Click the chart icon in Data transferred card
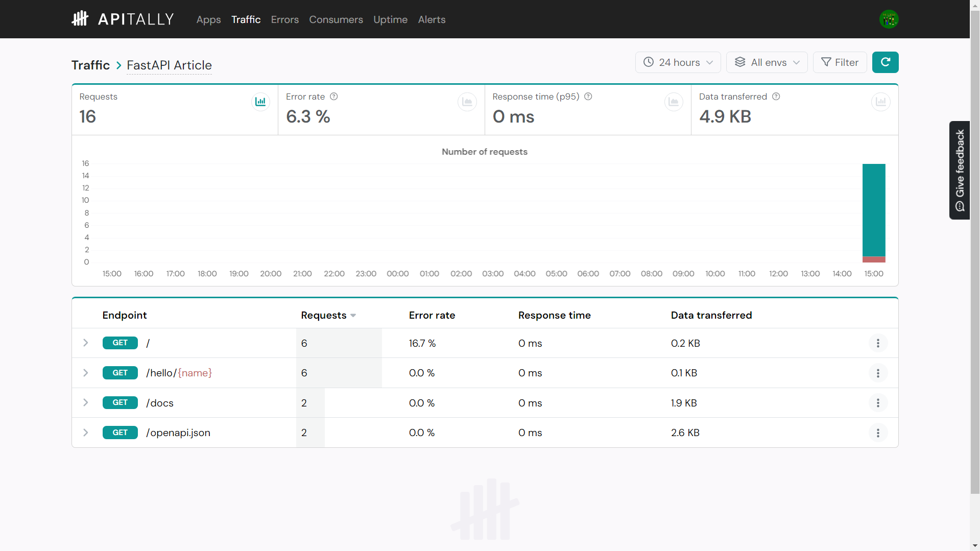Image resolution: width=980 pixels, height=551 pixels. pyautogui.click(x=880, y=102)
